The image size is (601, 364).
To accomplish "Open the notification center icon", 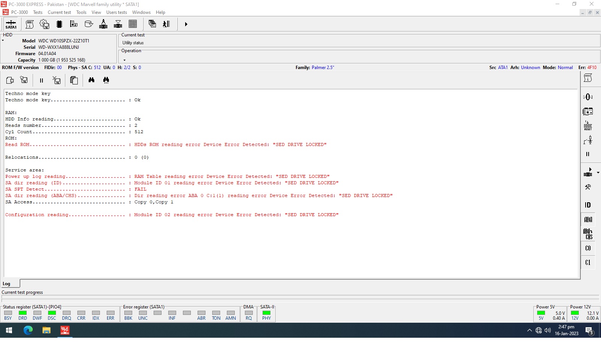I will pyautogui.click(x=589, y=331).
